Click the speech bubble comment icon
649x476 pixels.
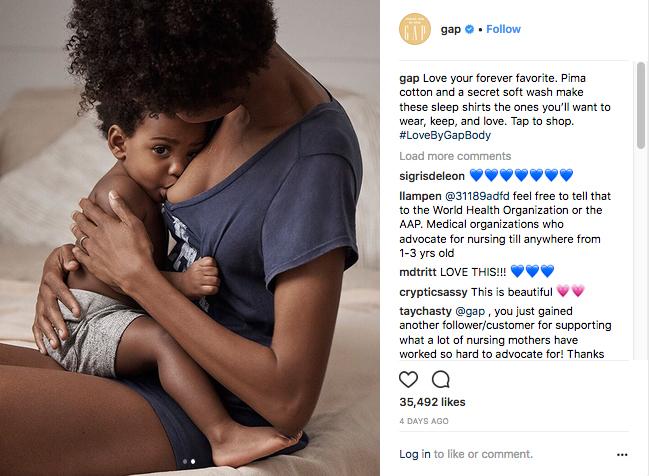click(x=440, y=379)
